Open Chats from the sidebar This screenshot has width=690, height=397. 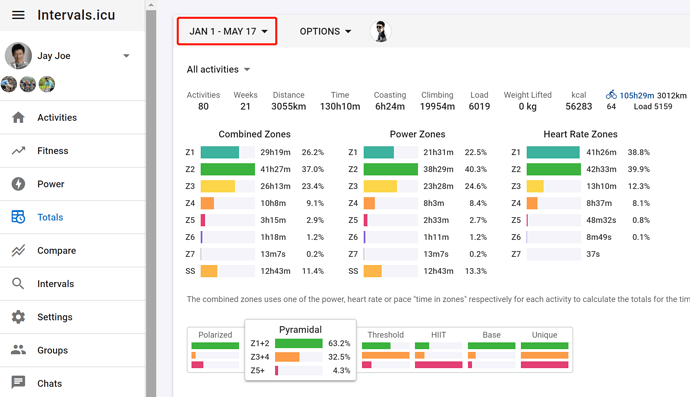(x=73, y=382)
